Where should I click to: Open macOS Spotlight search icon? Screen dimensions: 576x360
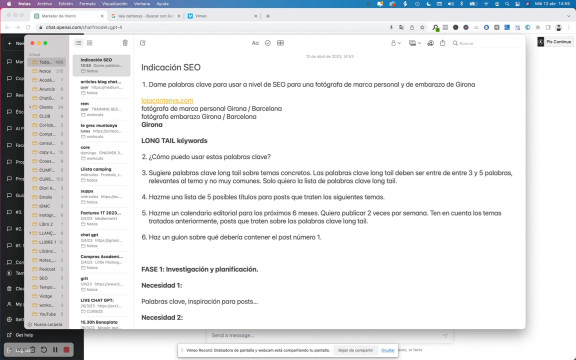click(507, 4)
